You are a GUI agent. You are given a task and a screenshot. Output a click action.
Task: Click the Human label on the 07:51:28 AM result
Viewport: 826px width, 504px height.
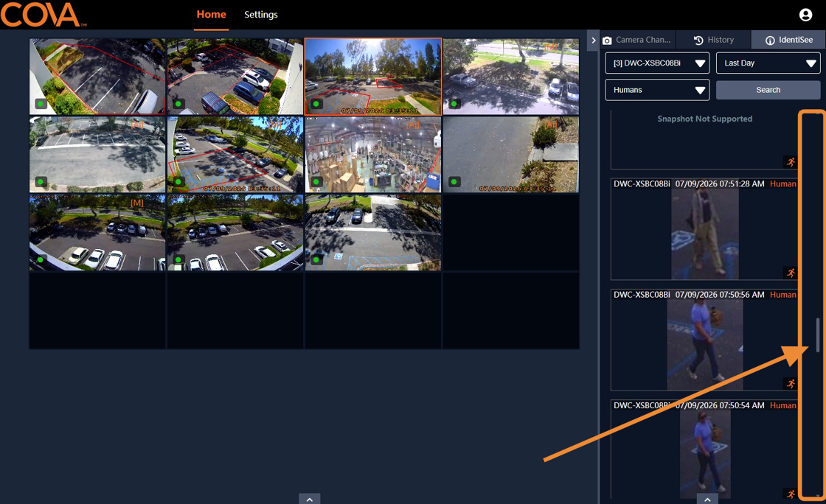click(782, 183)
